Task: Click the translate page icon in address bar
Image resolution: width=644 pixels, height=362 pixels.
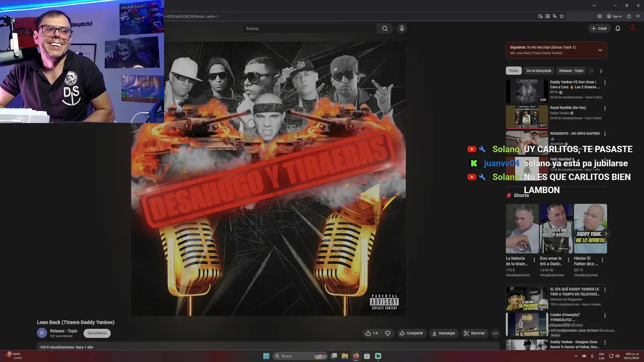Action: click(554, 16)
